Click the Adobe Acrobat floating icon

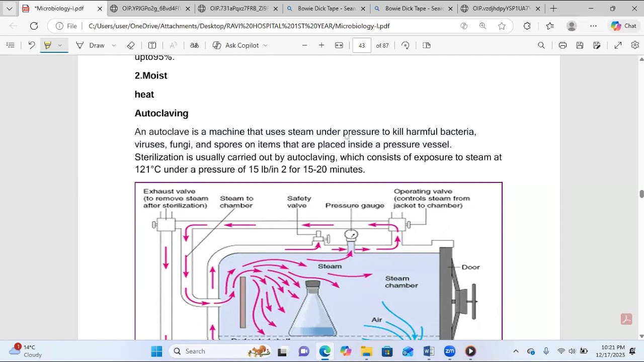[x=626, y=319]
